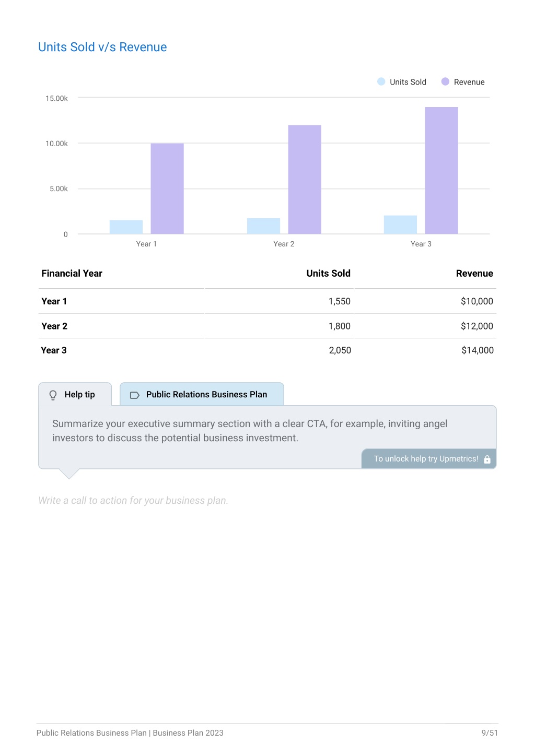Click the lock icon on the unlock banner

487,459
